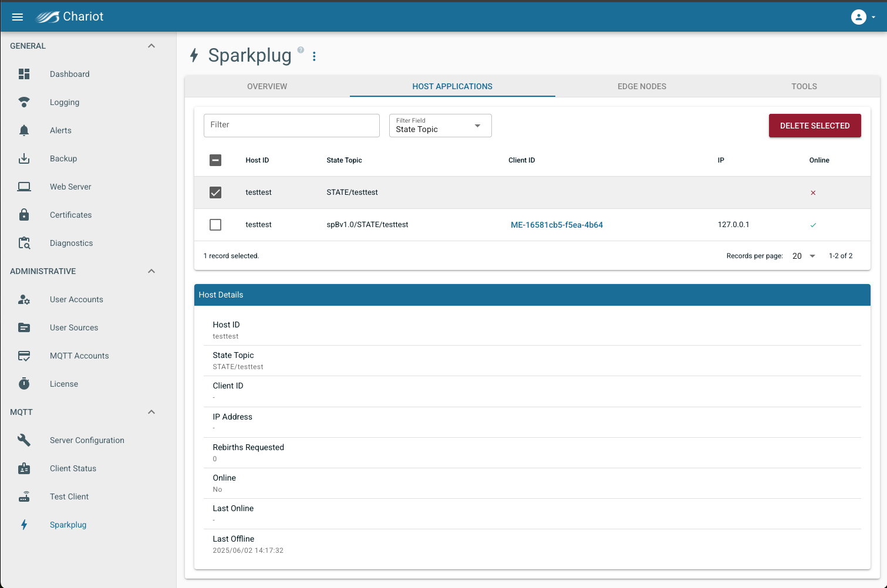Open the Records per page dropdown

point(804,256)
